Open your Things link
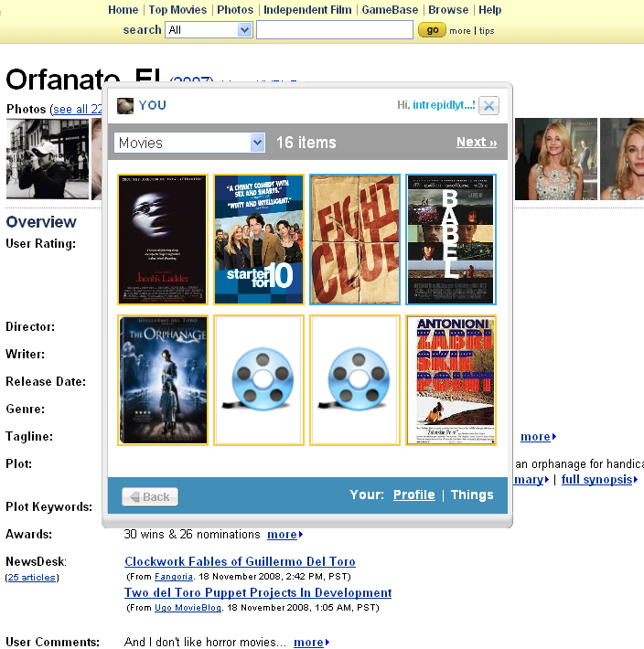This screenshot has width=644, height=649. 472,495
